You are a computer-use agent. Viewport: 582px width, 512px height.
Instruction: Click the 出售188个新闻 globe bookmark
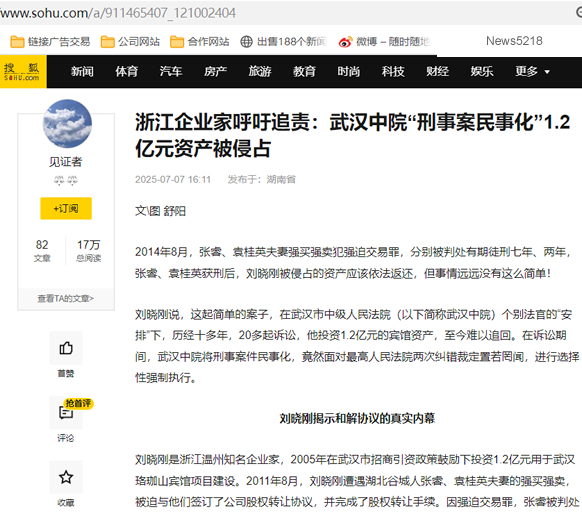coord(284,42)
